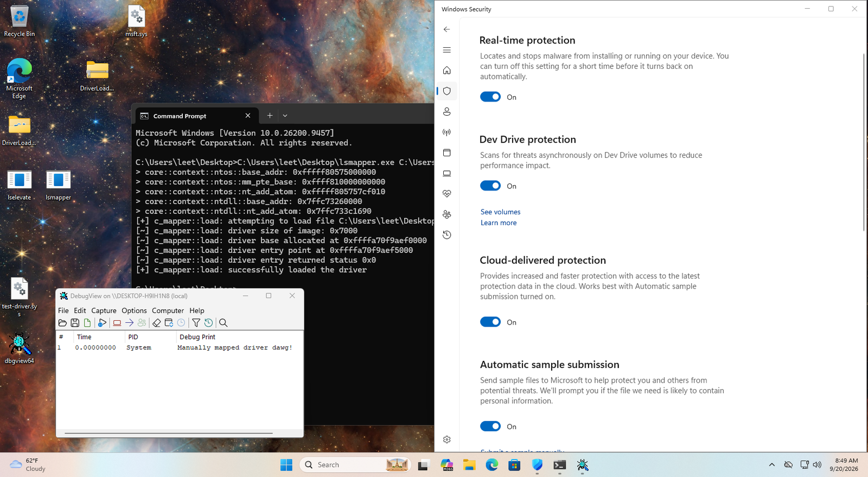Open the Options menu in DebugView
This screenshot has height=477, width=868.
[134, 310]
